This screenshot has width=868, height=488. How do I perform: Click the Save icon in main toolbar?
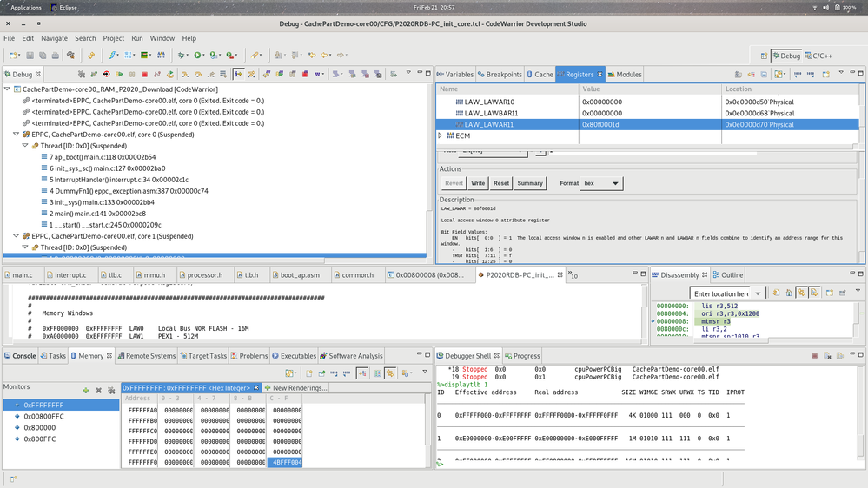click(30, 56)
